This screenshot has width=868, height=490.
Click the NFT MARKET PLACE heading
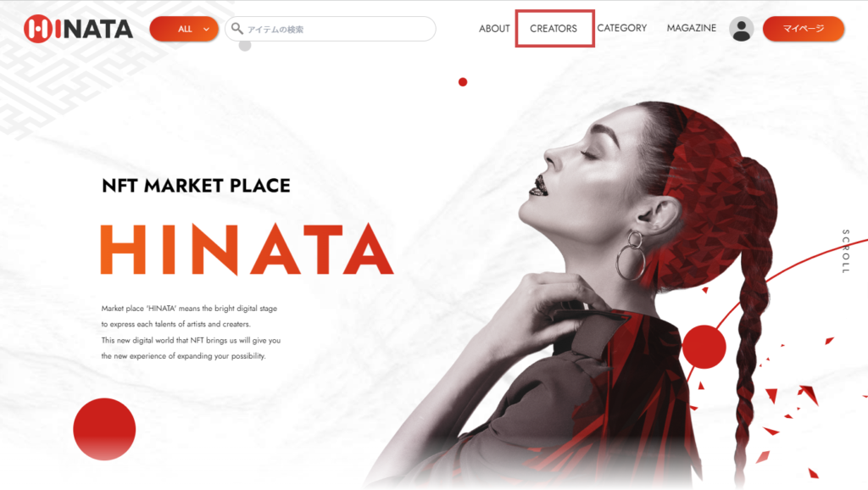[196, 186]
